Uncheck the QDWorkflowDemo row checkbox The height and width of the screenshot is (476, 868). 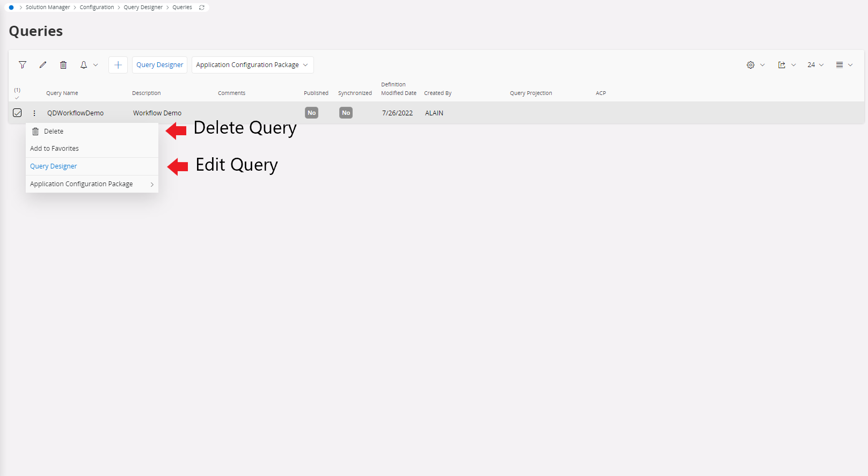point(17,113)
